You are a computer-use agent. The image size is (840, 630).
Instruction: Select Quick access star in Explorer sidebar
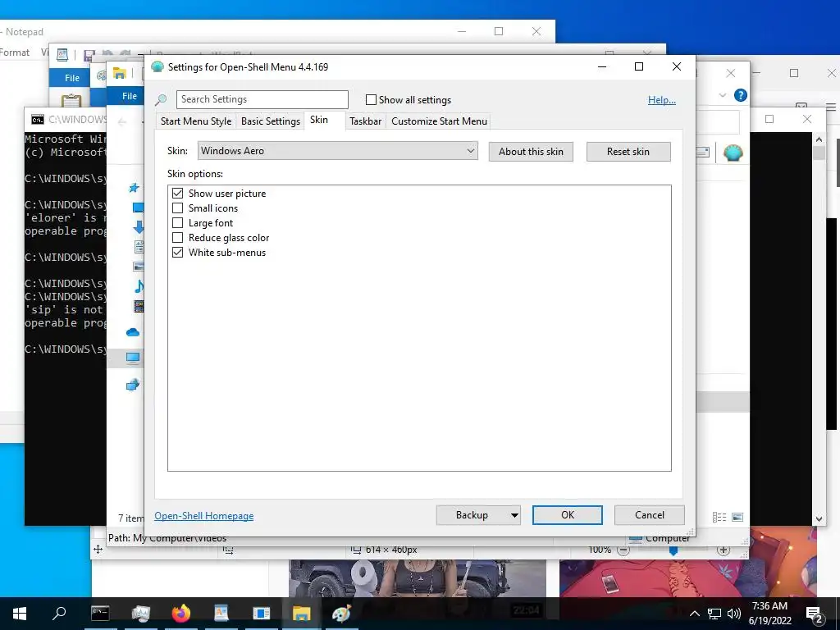134,188
